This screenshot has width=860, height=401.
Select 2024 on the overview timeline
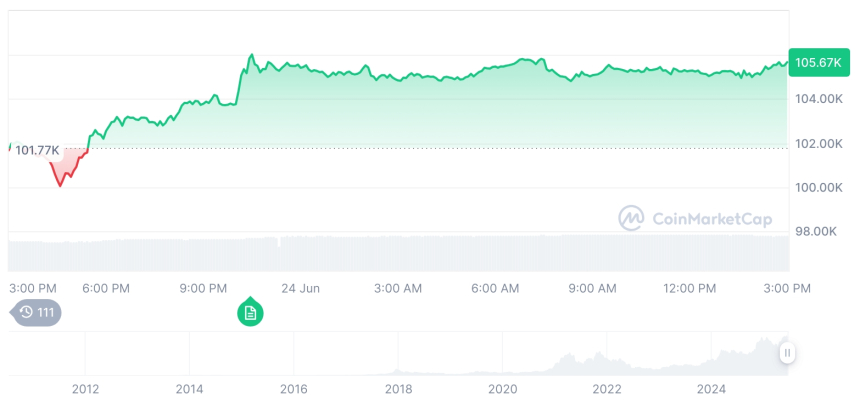pyautogui.click(x=711, y=388)
